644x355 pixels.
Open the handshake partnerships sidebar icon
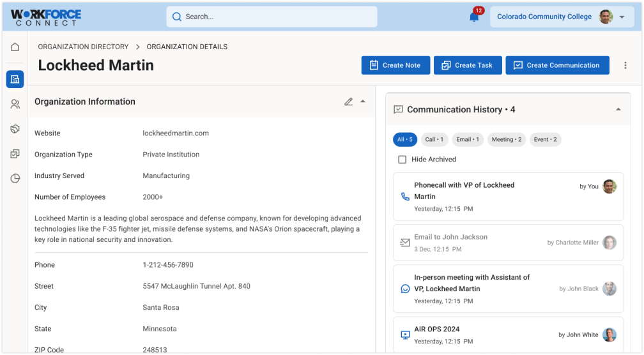pos(15,129)
